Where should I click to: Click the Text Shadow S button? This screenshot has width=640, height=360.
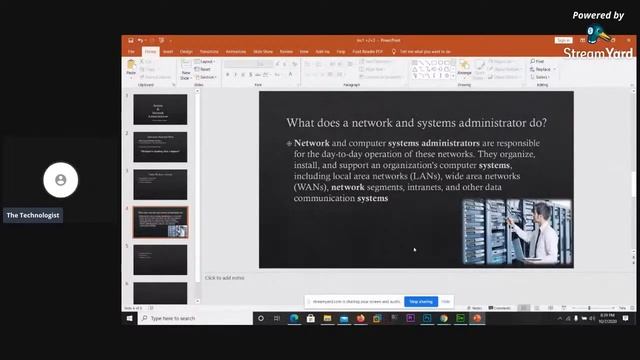[250, 75]
